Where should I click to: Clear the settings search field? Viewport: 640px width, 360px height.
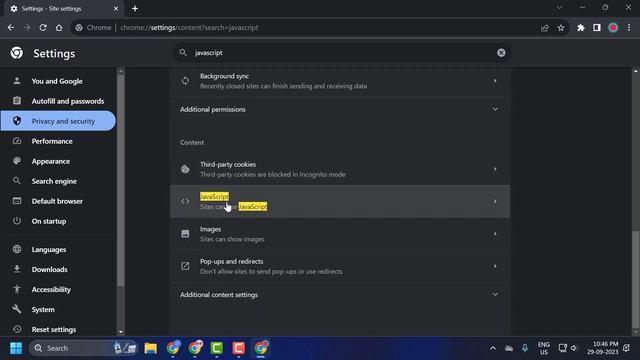tap(501, 53)
